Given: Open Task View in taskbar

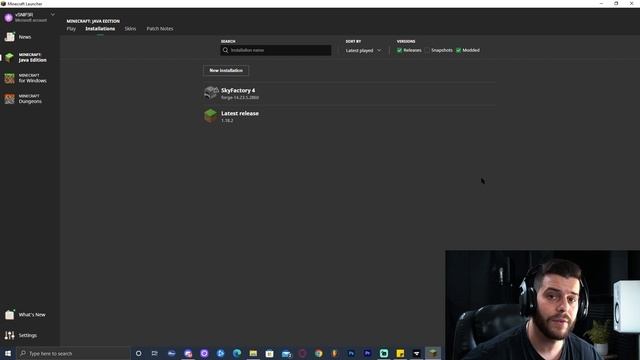Looking at the screenshot, I should point(155,353).
